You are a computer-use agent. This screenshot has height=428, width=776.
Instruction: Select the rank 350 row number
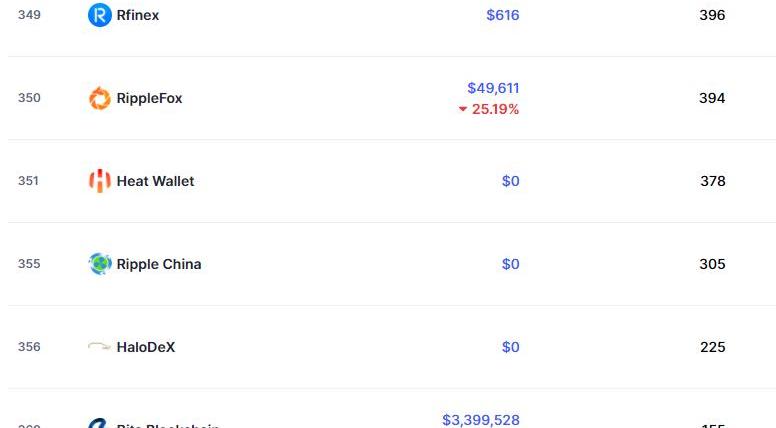(29, 97)
